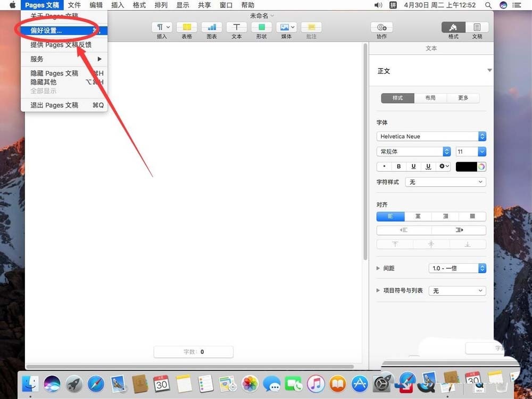Select center text alignment button

418,216
